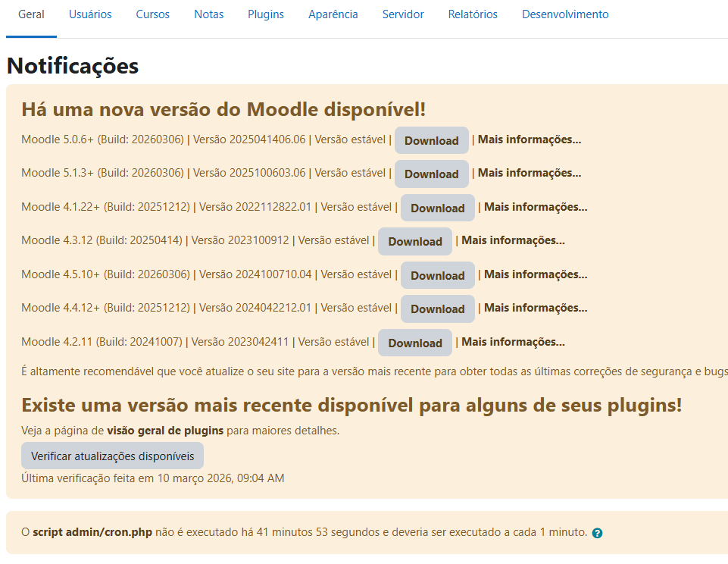Open the Notas tab
This screenshot has height=564, width=728.
[x=208, y=14]
